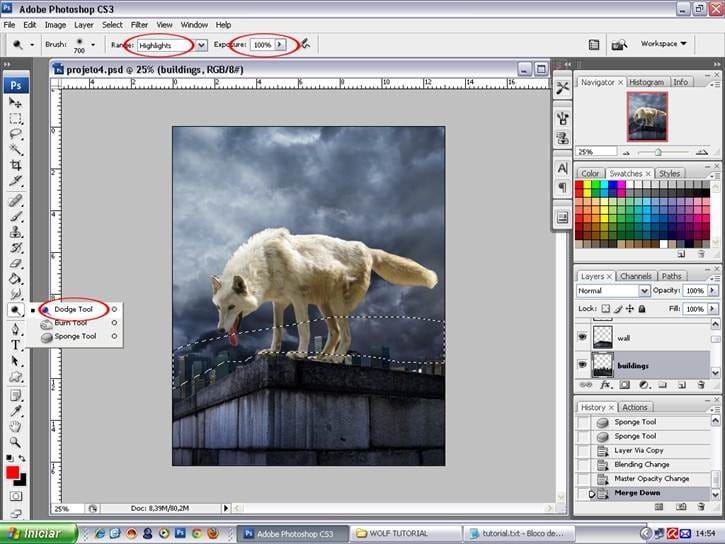The image size is (725, 544).
Task: Select the Path Selection tool
Action: pos(15,361)
